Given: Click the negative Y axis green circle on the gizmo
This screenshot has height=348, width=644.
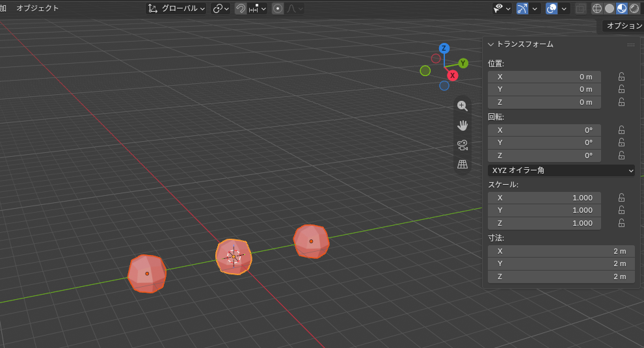Looking at the screenshot, I should (425, 71).
